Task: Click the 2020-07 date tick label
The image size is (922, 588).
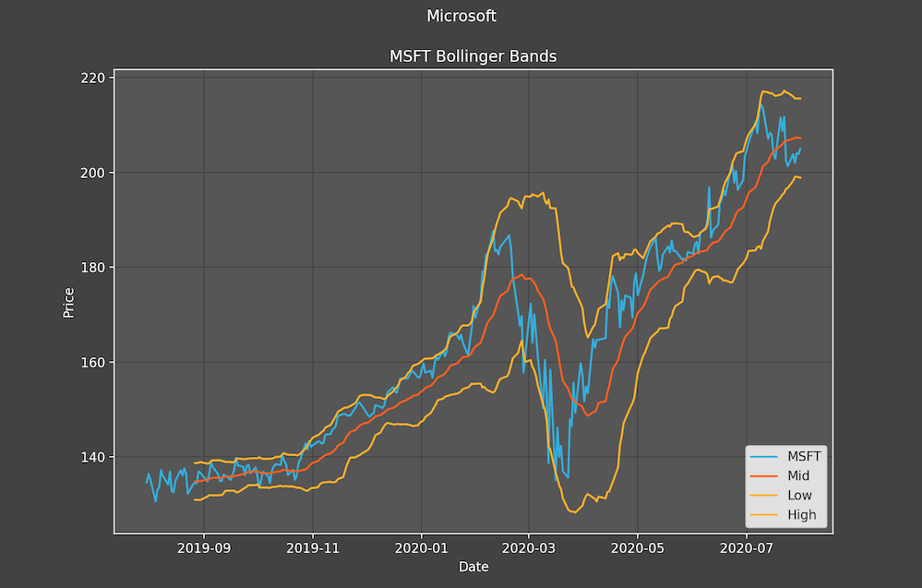Action: [x=747, y=548]
